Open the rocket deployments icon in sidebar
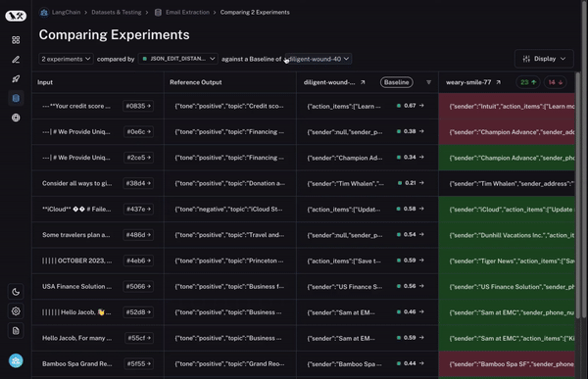 16,78
